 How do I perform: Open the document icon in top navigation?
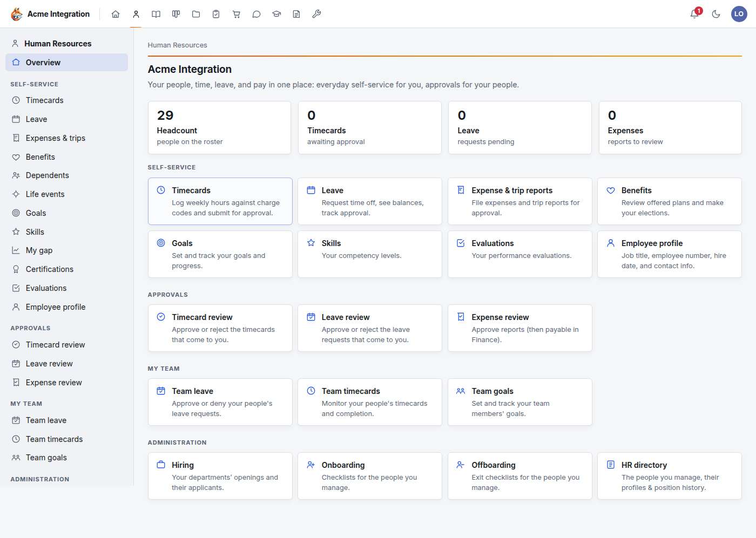(x=296, y=14)
